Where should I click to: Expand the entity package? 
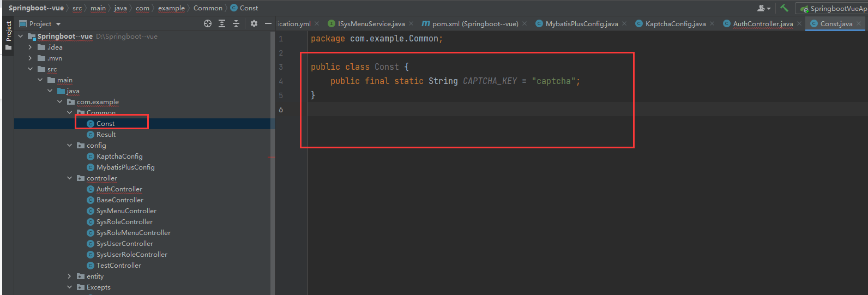click(70, 276)
